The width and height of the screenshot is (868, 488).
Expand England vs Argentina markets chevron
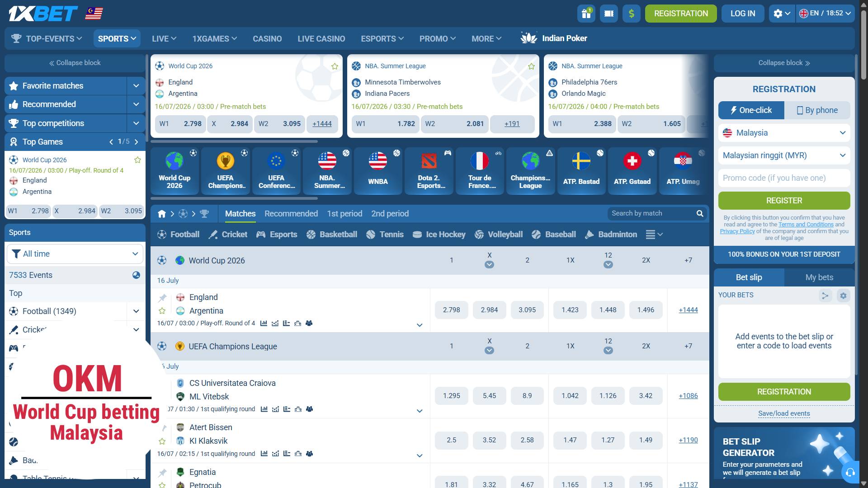[420, 325]
